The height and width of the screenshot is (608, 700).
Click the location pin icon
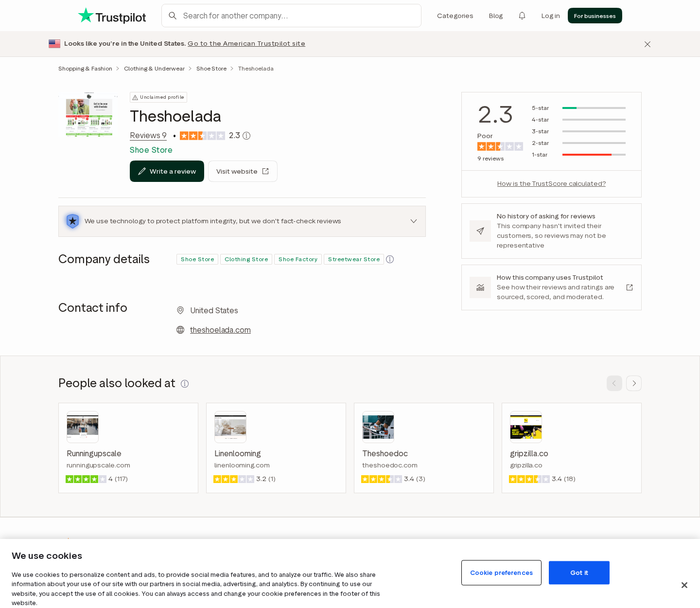click(180, 310)
